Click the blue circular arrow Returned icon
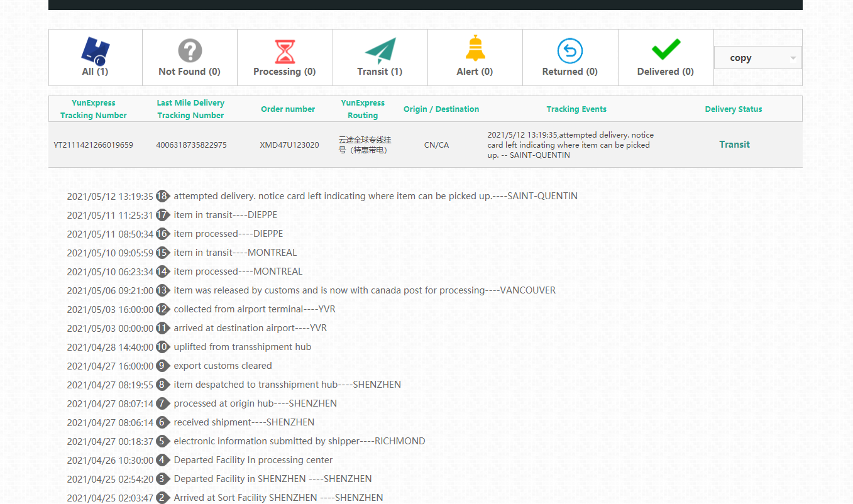The width and height of the screenshot is (853, 504). [570, 51]
